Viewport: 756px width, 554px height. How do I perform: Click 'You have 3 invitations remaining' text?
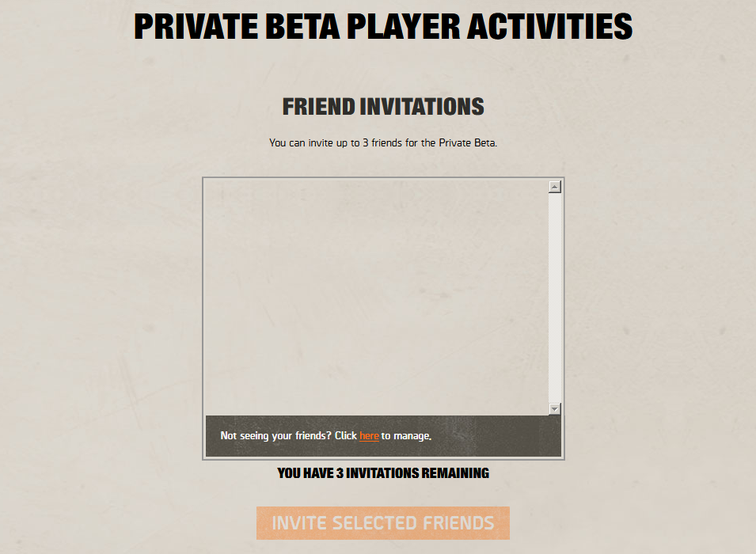(383, 473)
